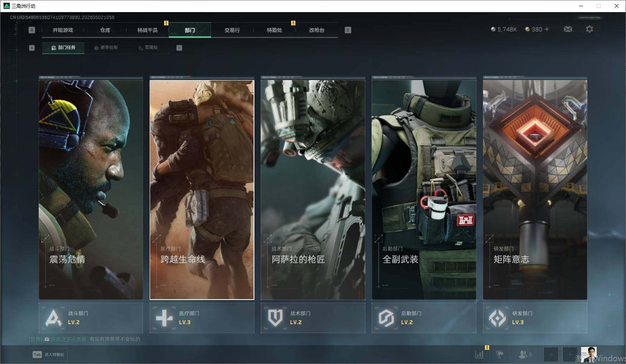Click the 部门任务 clipboard icon

click(54, 48)
